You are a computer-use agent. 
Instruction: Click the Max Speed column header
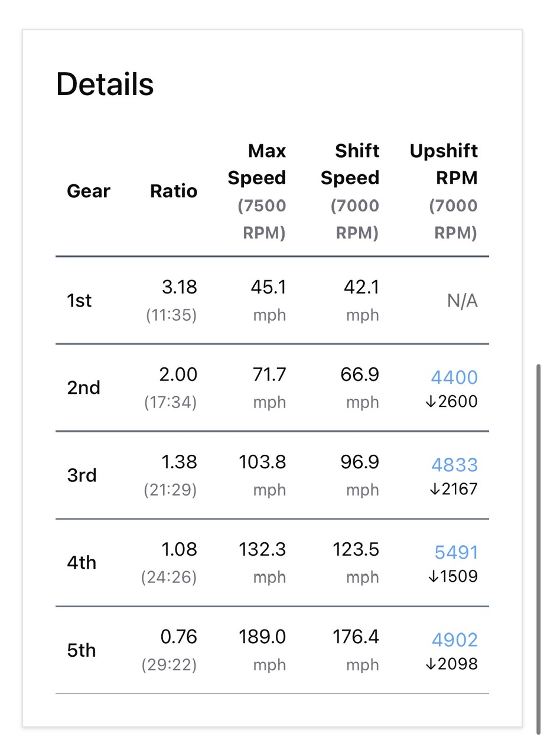(x=257, y=164)
